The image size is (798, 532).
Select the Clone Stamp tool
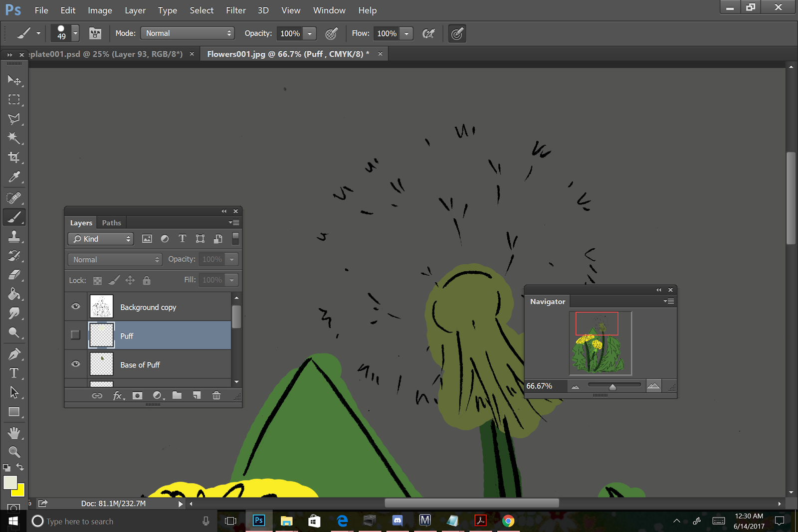pos(14,236)
